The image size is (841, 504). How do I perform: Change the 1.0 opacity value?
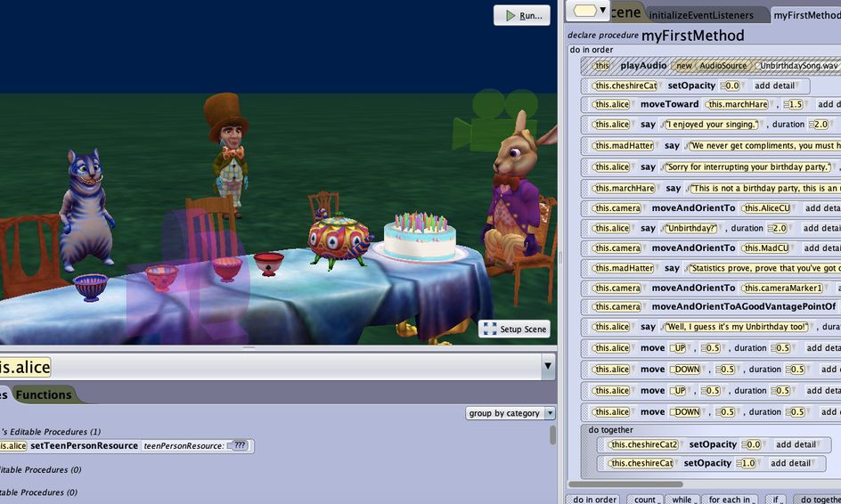pyautogui.click(x=746, y=463)
